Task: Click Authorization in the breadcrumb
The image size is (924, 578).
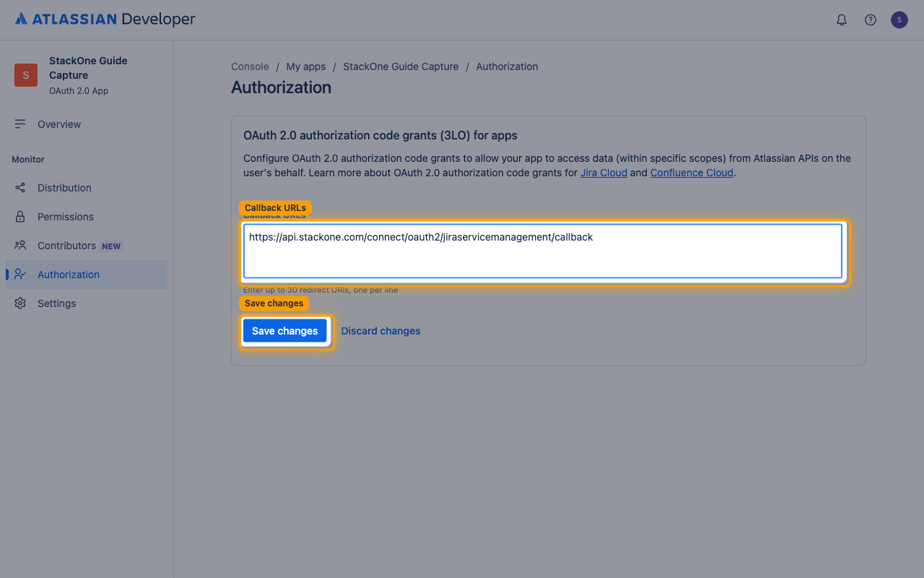Action: 507,66
